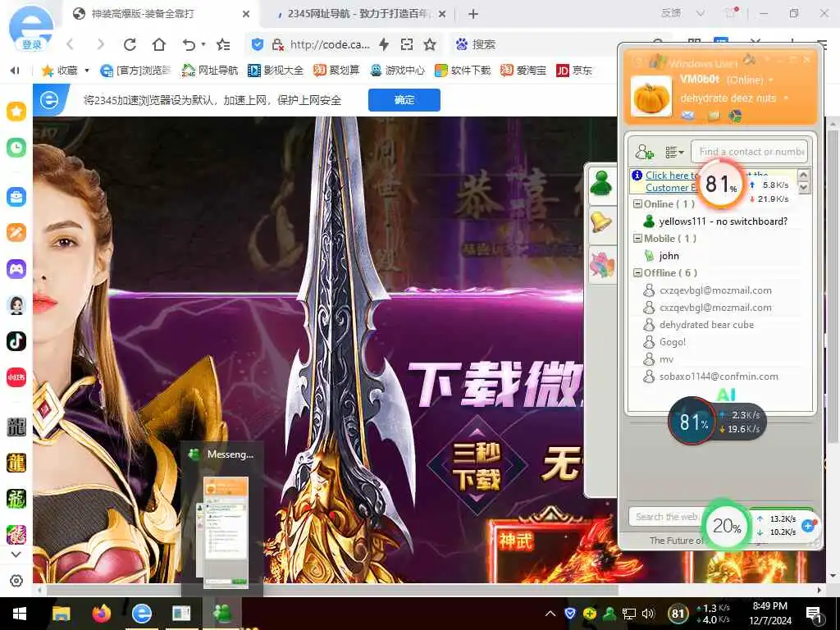Collapse the Mobile contacts group
840x630 pixels.
pos(637,239)
